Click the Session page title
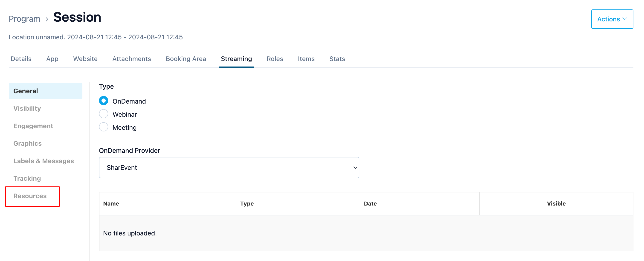Viewport: 644px width, 261px height. [x=77, y=17]
